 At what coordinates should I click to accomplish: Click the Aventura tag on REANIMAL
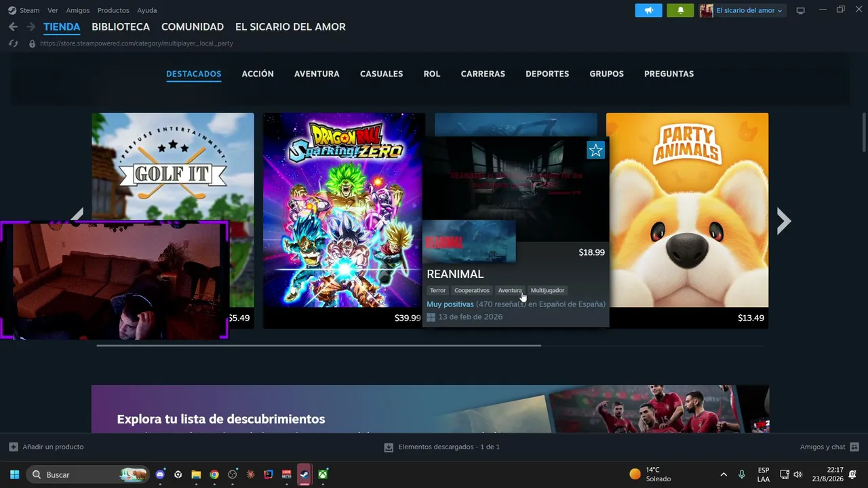click(510, 290)
